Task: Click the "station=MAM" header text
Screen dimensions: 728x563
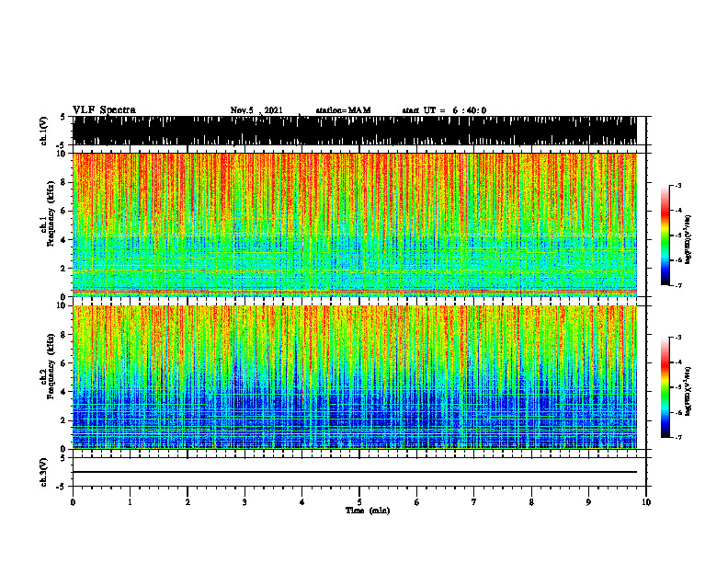Action: pyautogui.click(x=343, y=110)
